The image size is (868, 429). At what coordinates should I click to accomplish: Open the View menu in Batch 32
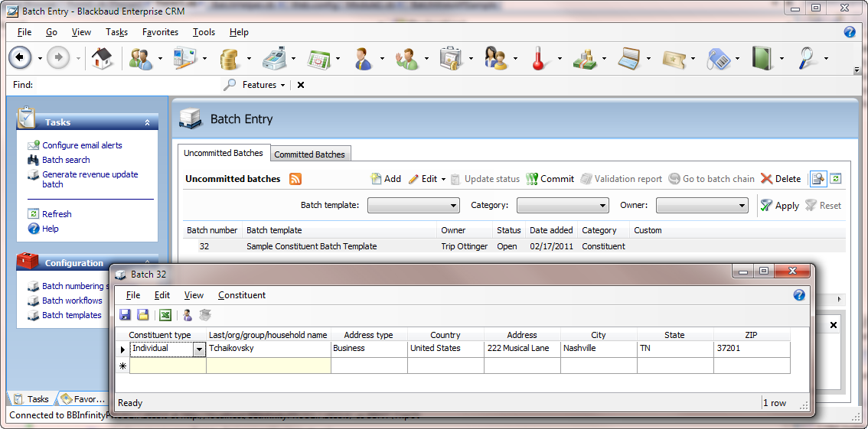point(194,295)
